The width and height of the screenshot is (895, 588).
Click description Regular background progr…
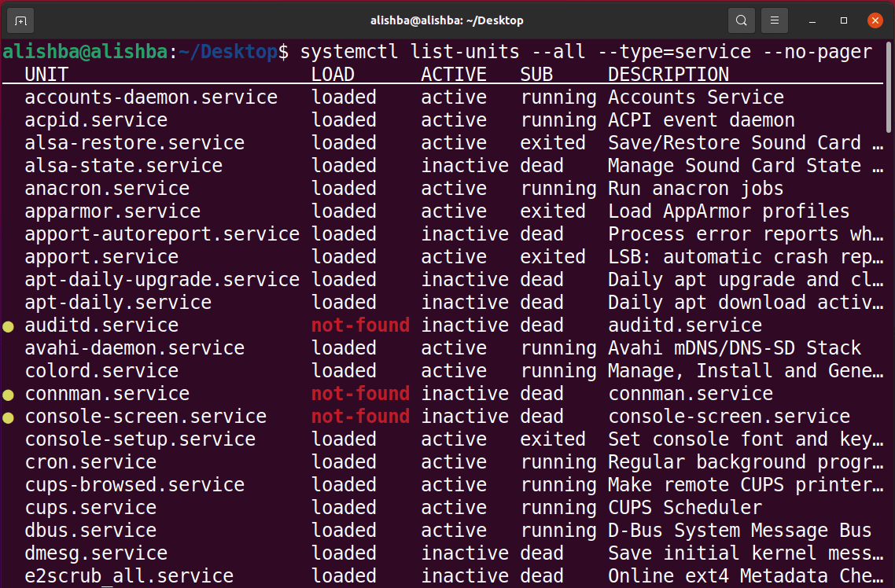746,462
